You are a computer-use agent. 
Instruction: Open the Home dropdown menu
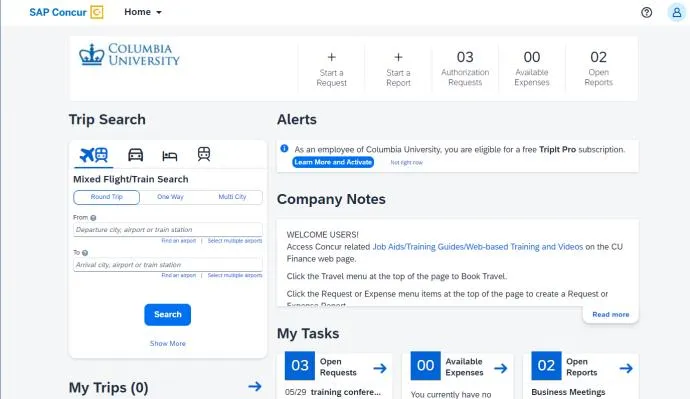click(143, 12)
